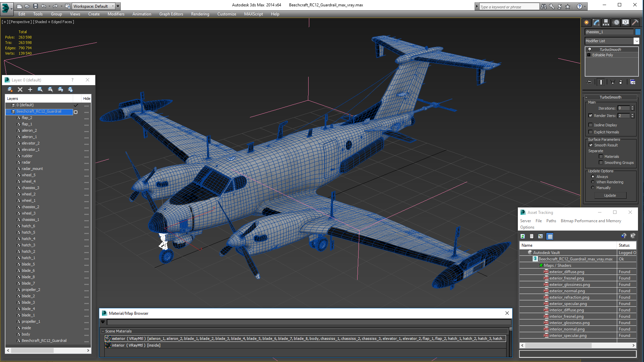Click the object name field chassiss_1
The height and width of the screenshot is (362, 644).
[x=609, y=32]
